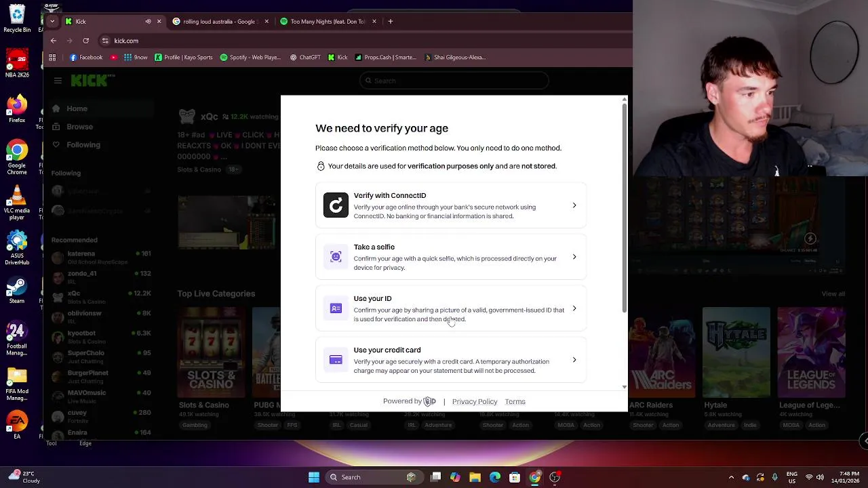Open File Explorer from taskbar
This screenshot has height=488, width=868.
point(475,477)
